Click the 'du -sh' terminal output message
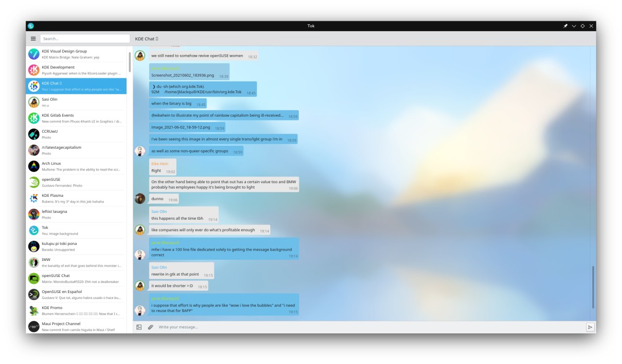This screenshot has height=364, width=622. pyautogui.click(x=203, y=89)
